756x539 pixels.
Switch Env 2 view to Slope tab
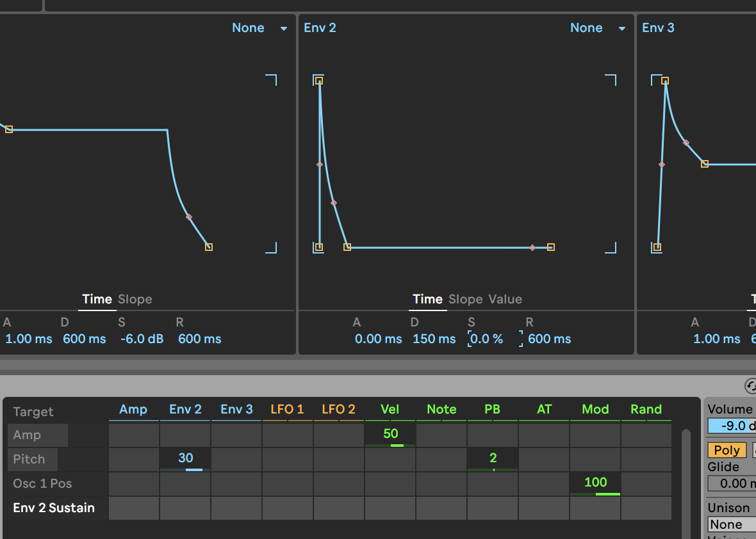coord(465,299)
